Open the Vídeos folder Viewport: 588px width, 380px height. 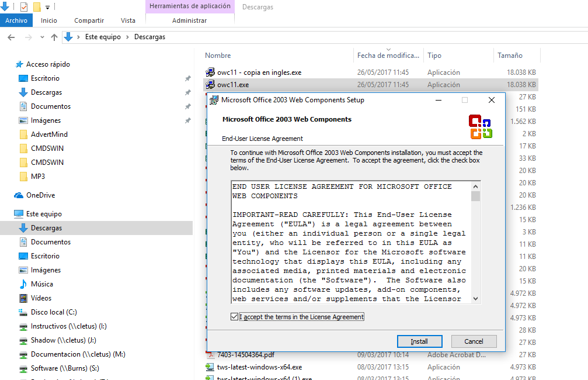click(41, 298)
